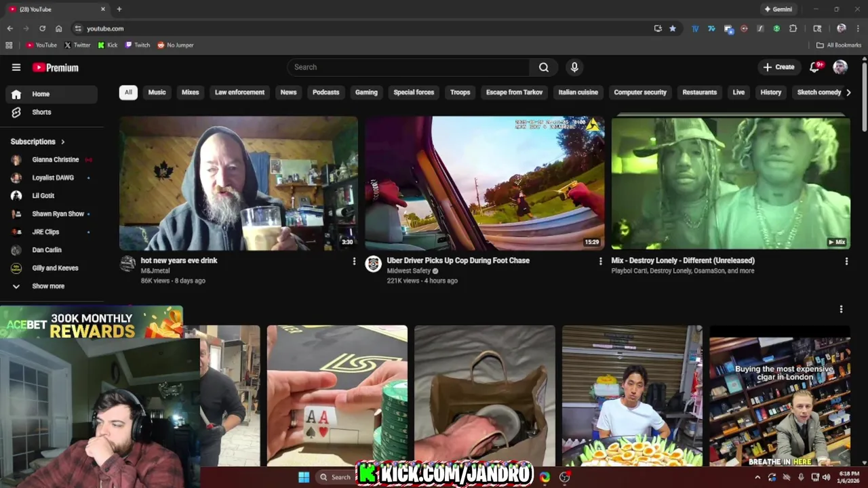The image size is (868, 488).
Task: Go back to previous page
Action: (9, 28)
